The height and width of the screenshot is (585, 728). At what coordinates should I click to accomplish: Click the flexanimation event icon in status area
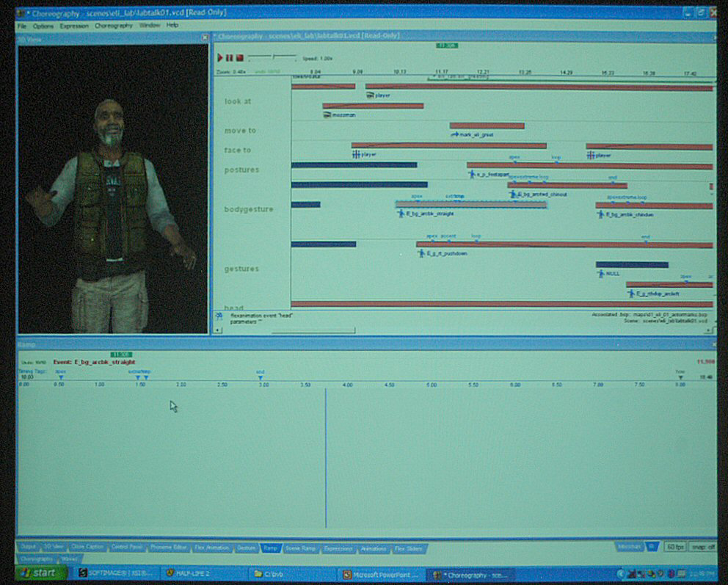[x=219, y=316]
